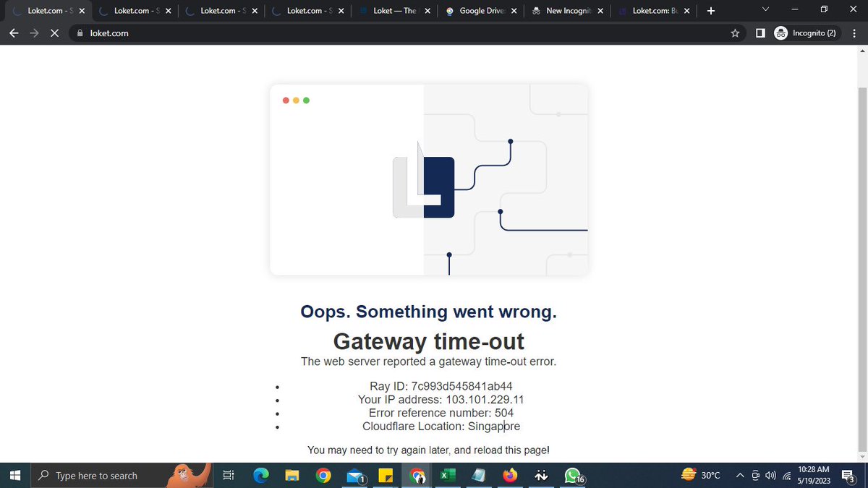Open the Notepad icon in the taskbar

(x=479, y=476)
